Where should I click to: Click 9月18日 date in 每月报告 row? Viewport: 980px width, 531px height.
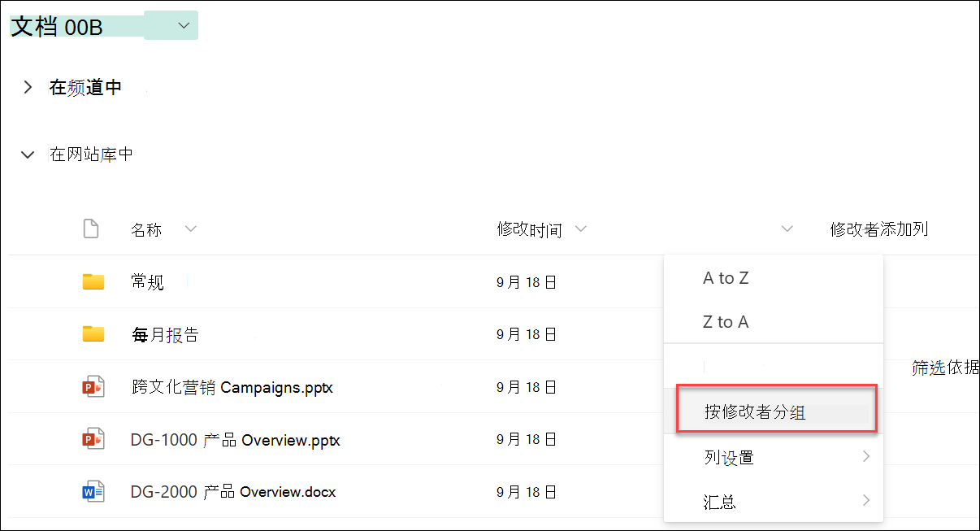(x=527, y=334)
